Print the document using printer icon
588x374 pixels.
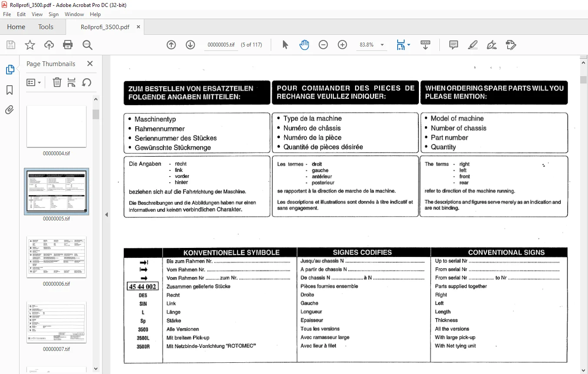coord(68,45)
